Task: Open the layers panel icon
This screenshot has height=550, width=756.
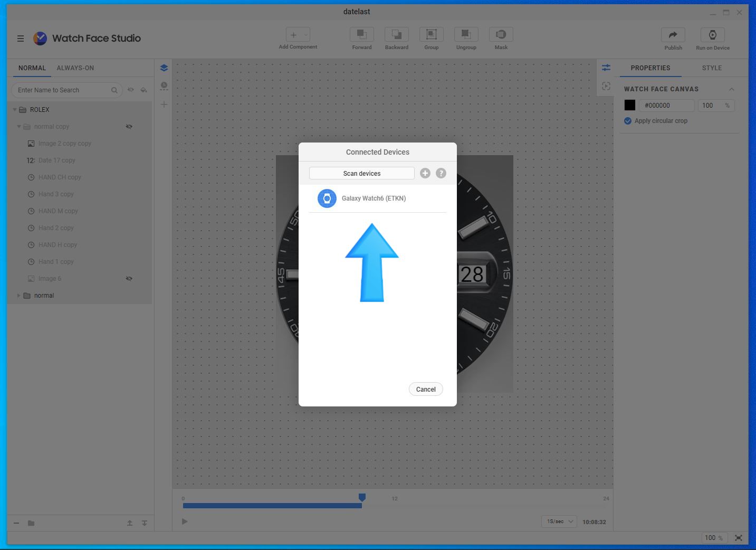Action: [164, 68]
